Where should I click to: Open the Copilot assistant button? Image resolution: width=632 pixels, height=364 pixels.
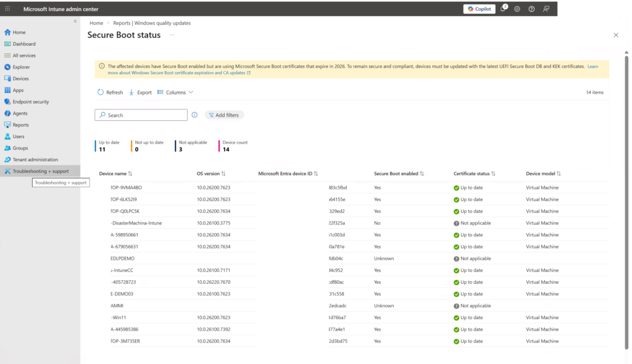[479, 9]
